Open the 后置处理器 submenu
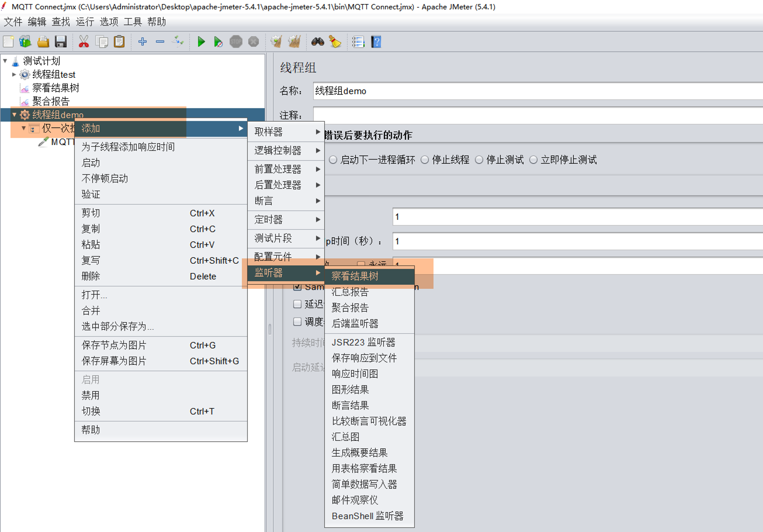Viewport: 763px width, 532px height. click(x=286, y=185)
